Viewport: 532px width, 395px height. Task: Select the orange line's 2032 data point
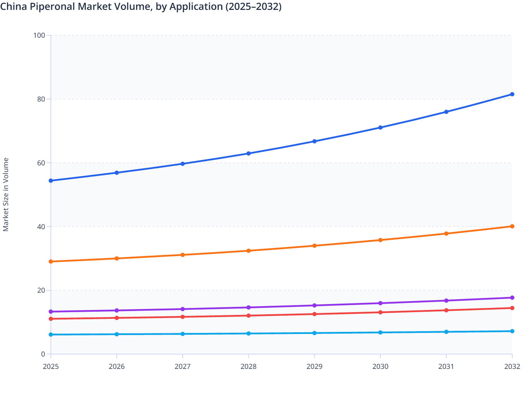coord(512,226)
